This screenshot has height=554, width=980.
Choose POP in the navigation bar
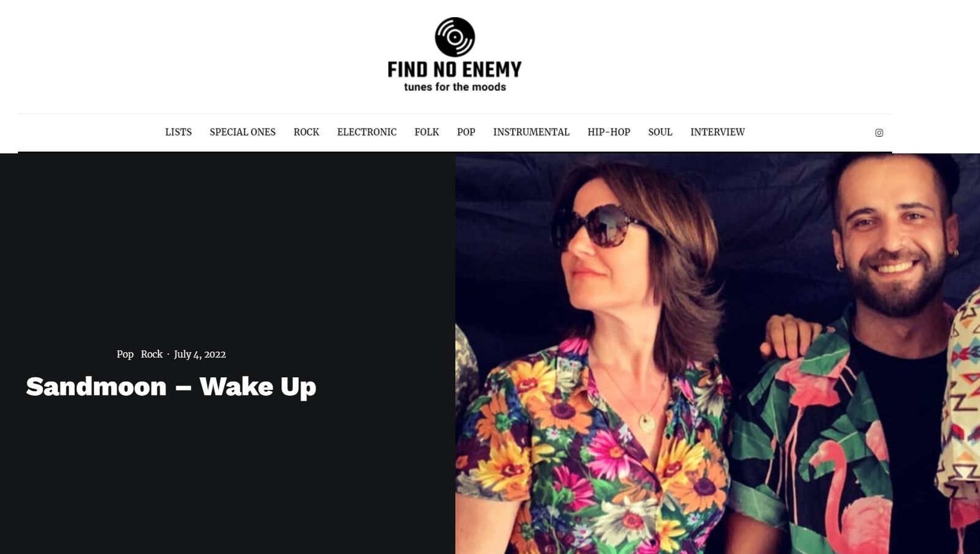click(x=466, y=132)
